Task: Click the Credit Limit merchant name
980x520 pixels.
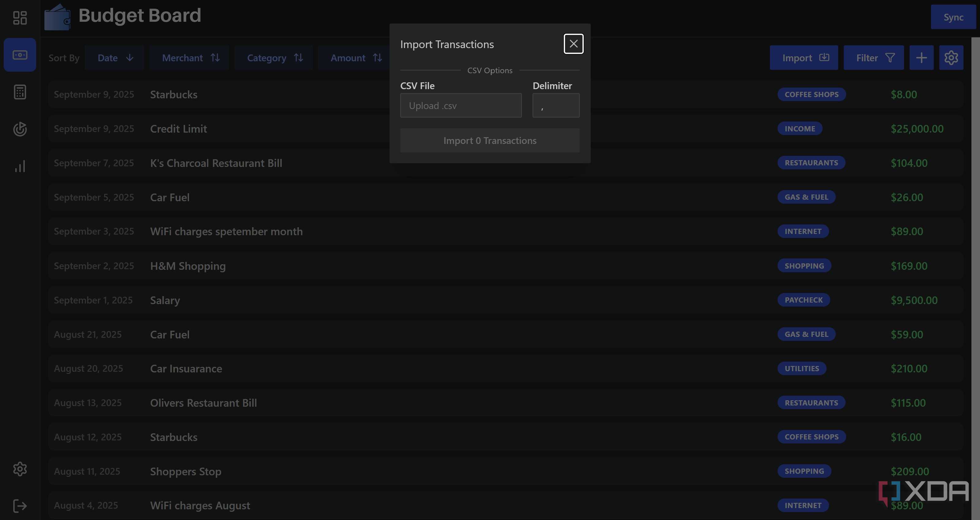Action: pyautogui.click(x=179, y=129)
